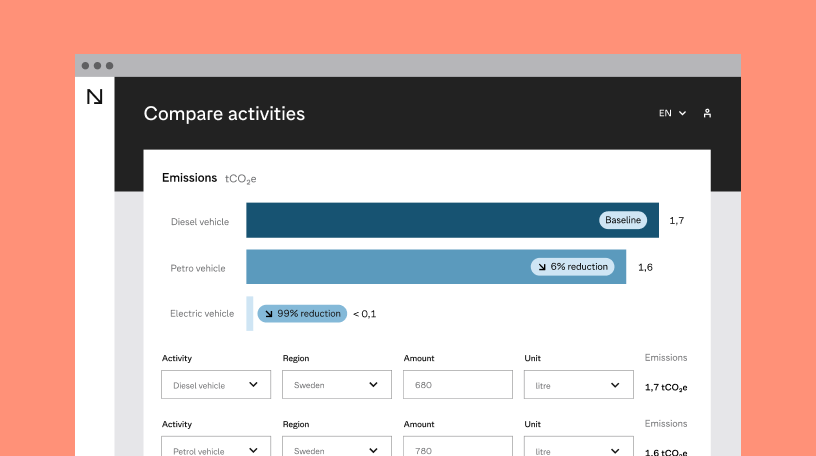Click the first gray window control dot
This screenshot has width=816, height=456.
coord(85,66)
